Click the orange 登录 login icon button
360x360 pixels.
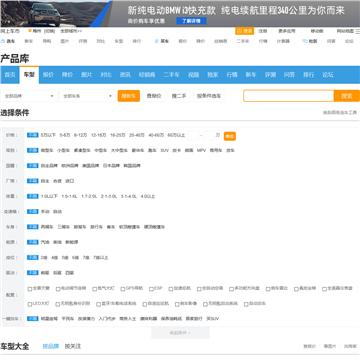pos(244,31)
